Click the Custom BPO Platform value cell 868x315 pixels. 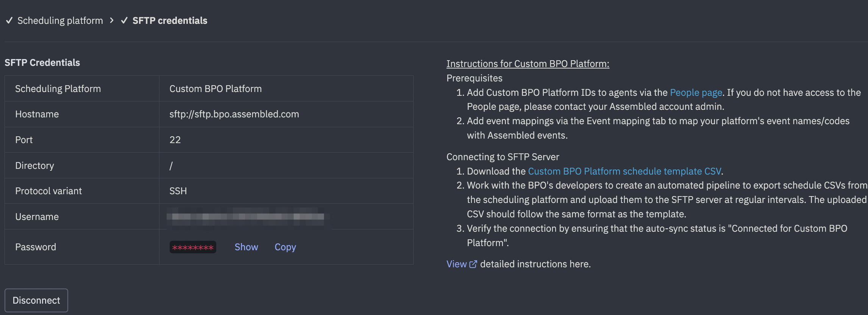pos(215,89)
